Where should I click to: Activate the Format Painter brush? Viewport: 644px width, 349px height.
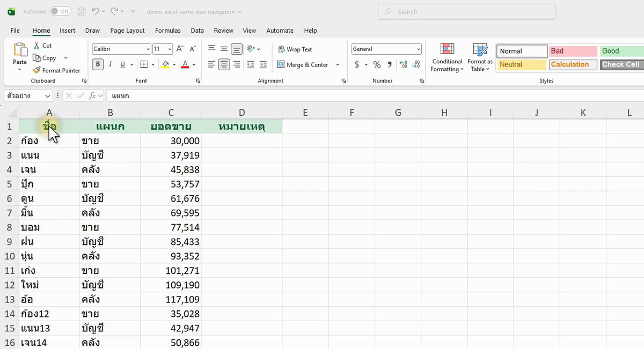pos(37,70)
